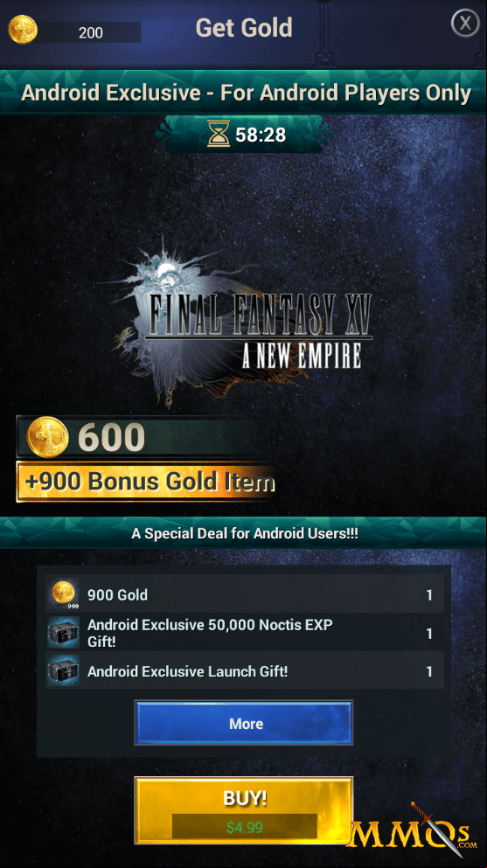Click the Launch Gift chest icon

pyautogui.click(x=63, y=671)
